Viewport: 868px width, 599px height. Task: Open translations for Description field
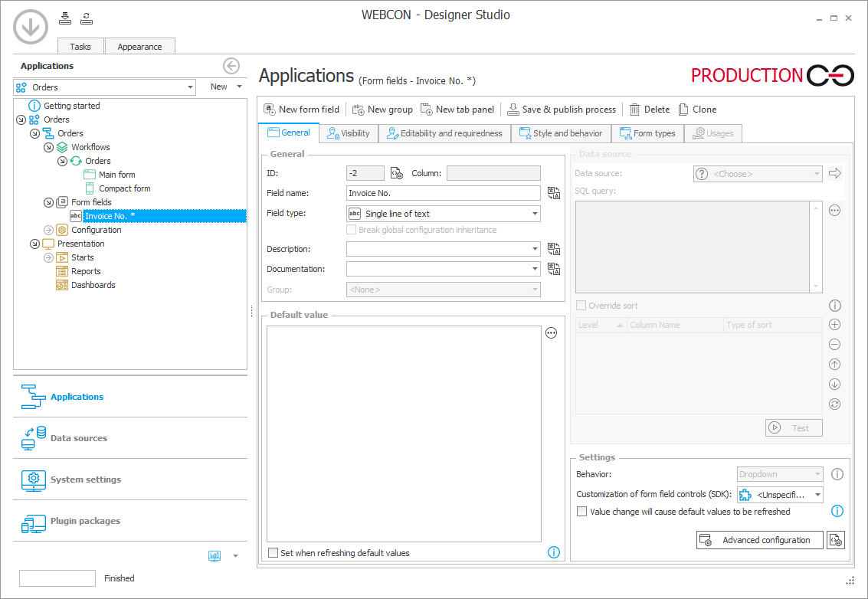click(x=554, y=249)
